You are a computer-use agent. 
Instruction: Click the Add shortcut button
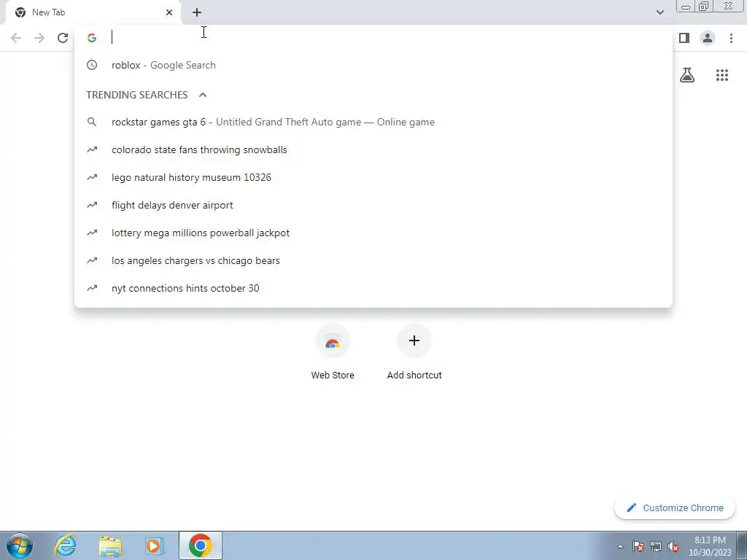coord(414,352)
